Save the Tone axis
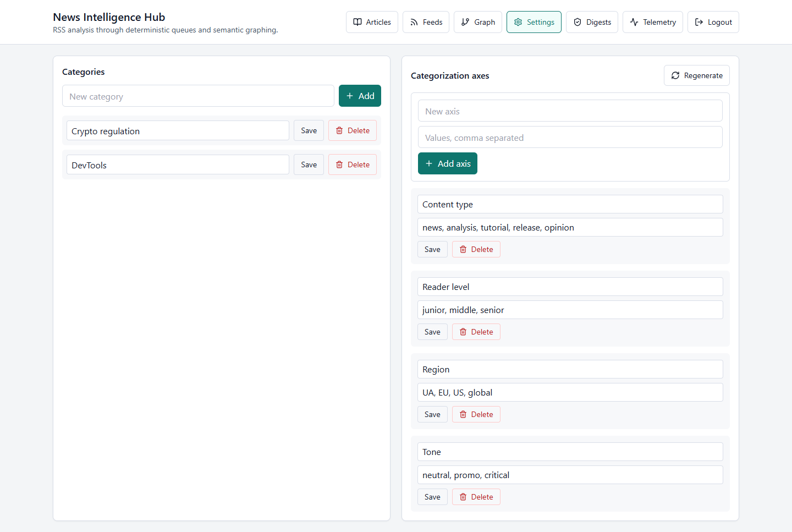Image resolution: width=792 pixels, height=532 pixels. pyautogui.click(x=432, y=497)
